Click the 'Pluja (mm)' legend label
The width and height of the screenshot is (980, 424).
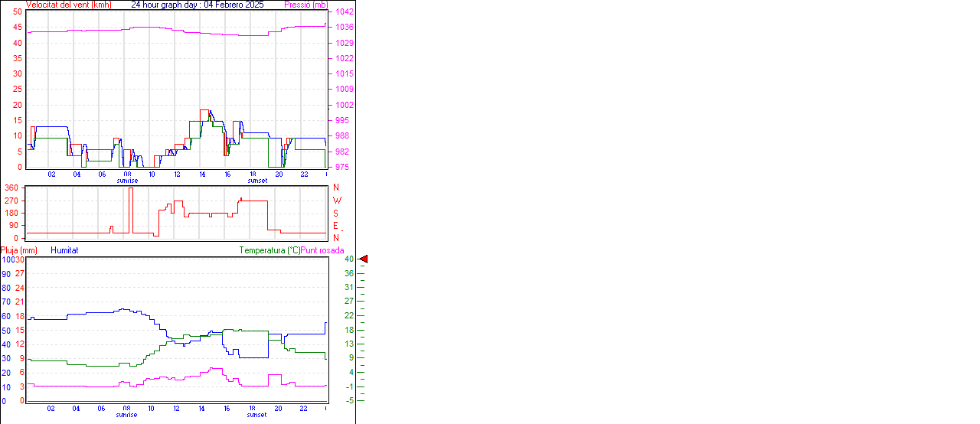[x=19, y=250]
